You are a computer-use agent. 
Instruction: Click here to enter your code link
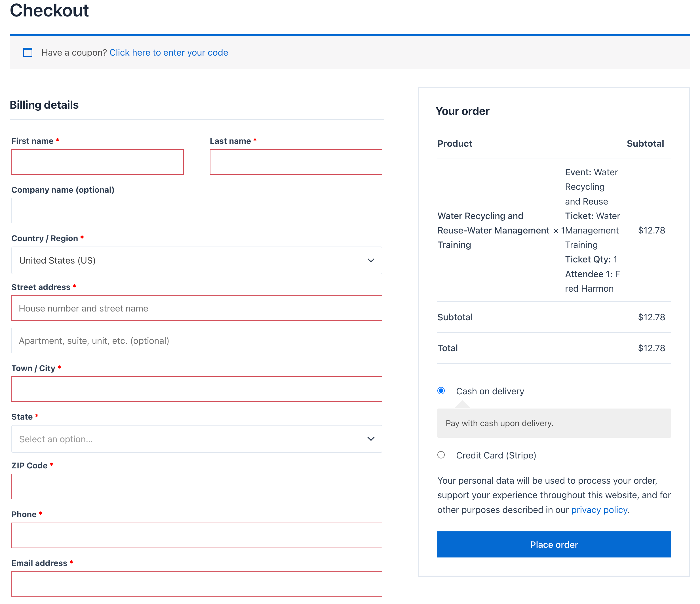(168, 52)
